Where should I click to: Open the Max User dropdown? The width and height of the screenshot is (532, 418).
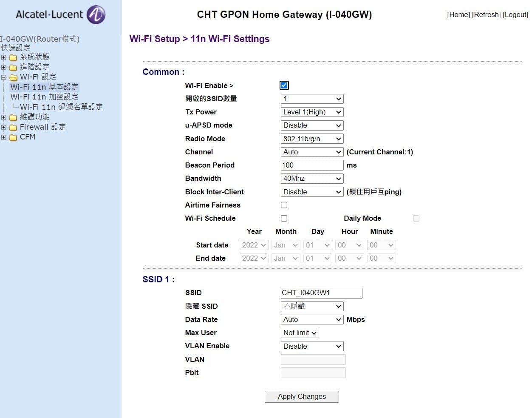click(300, 333)
